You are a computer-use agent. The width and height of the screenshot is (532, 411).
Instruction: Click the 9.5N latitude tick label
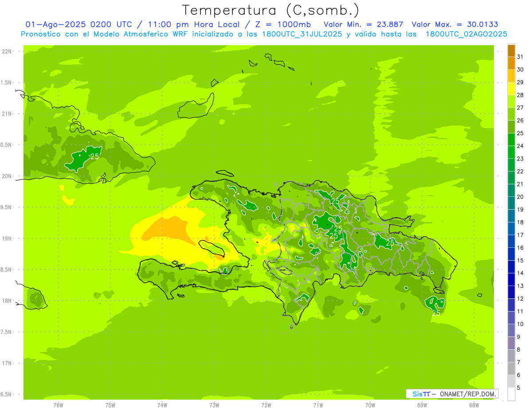click(6, 207)
